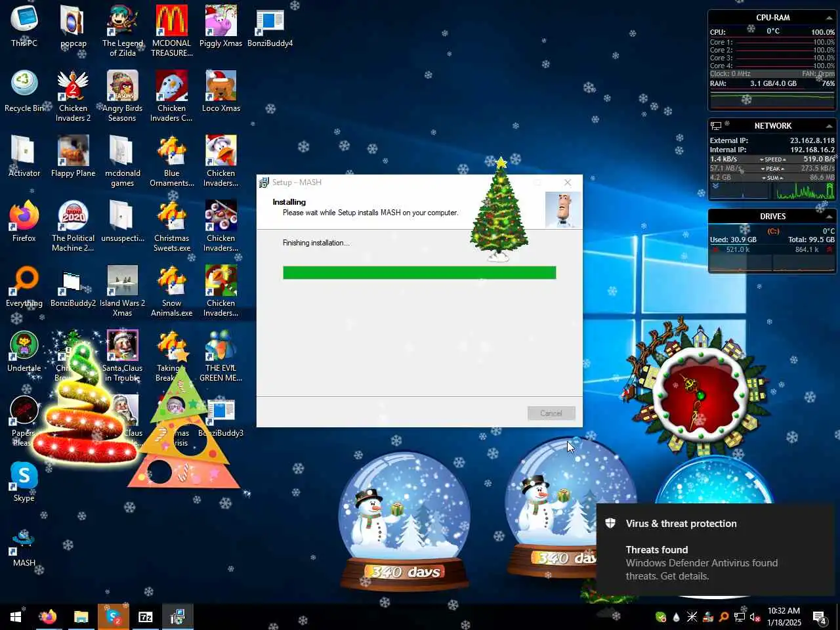The image size is (840, 630).
Task: Launch THE EVIL GREEN ME shortcut
Action: [x=220, y=356]
